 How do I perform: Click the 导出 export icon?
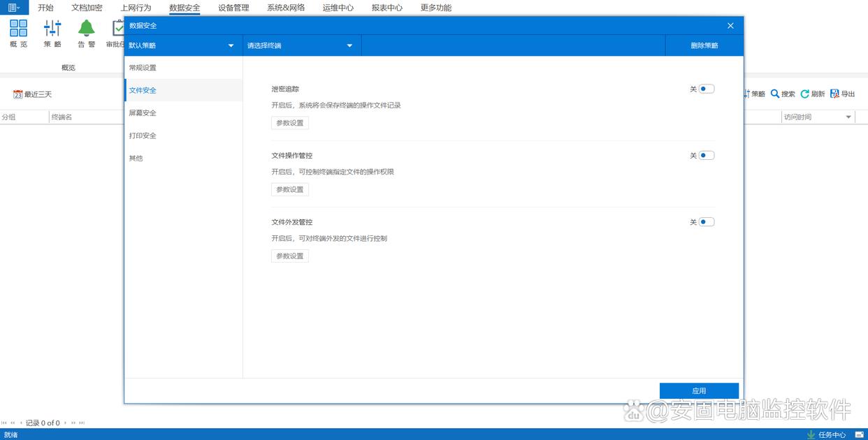click(x=834, y=94)
